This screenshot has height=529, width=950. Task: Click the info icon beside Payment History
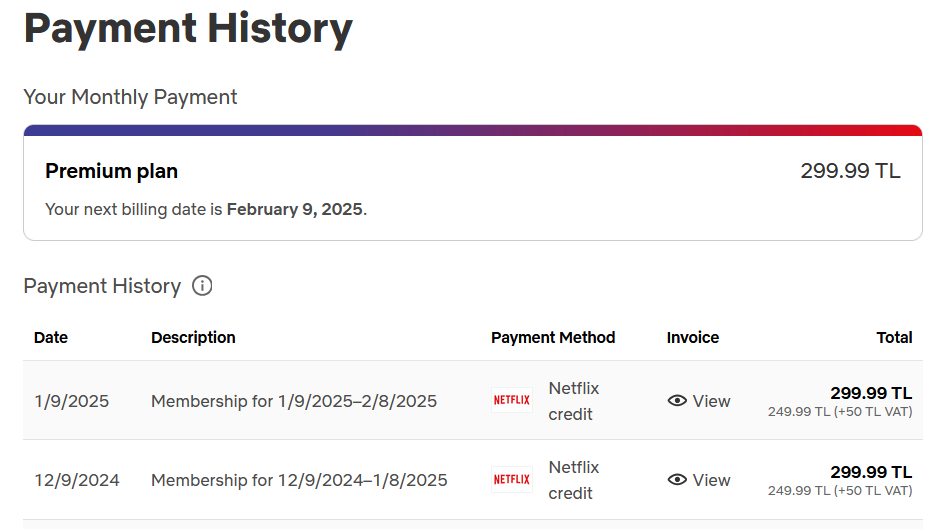pyautogui.click(x=202, y=286)
